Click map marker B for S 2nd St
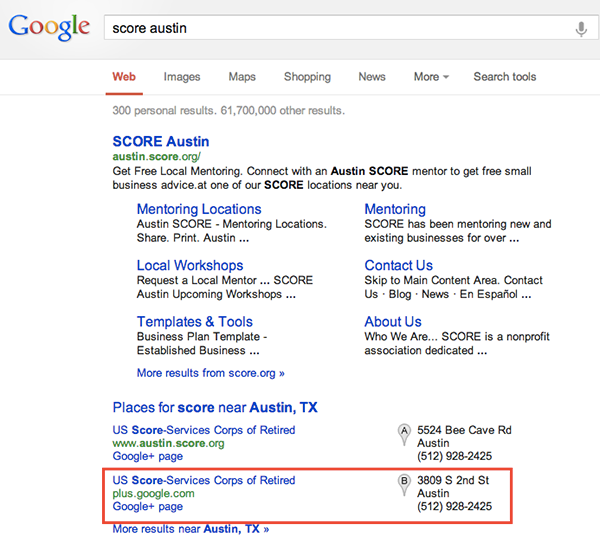Image resolution: width=600 pixels, height=550 pixels. [405, 482]
